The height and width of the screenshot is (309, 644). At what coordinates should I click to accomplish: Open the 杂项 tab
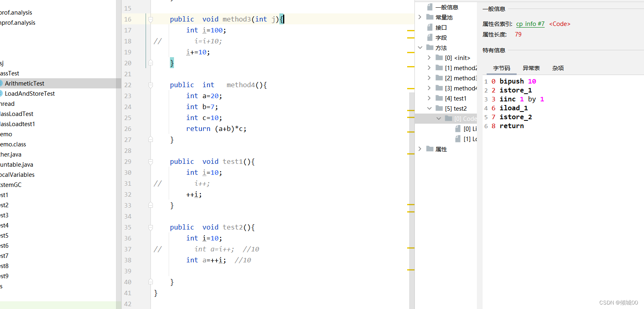[558, 68]
